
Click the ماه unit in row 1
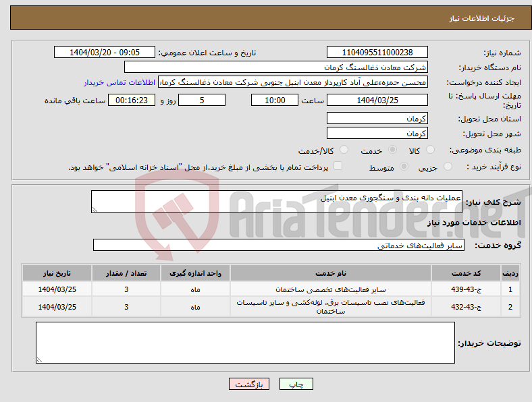tap(195, 290)
